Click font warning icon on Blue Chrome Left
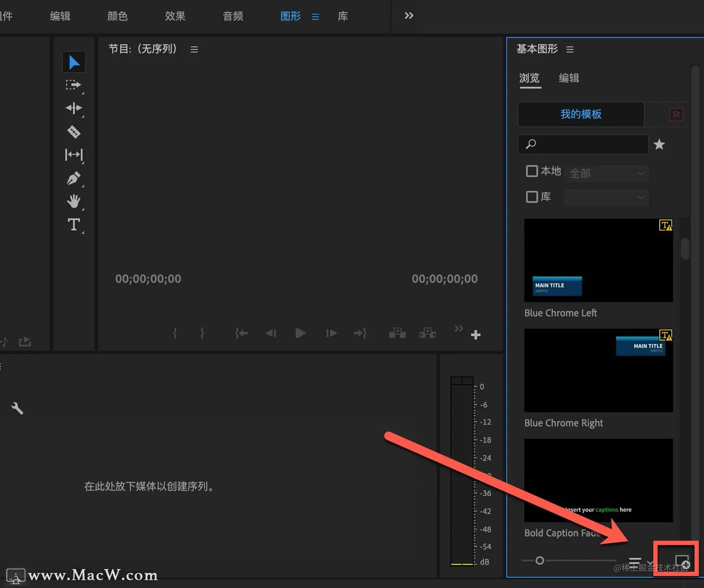Screen dimensions: 704x588 point(666,225)
